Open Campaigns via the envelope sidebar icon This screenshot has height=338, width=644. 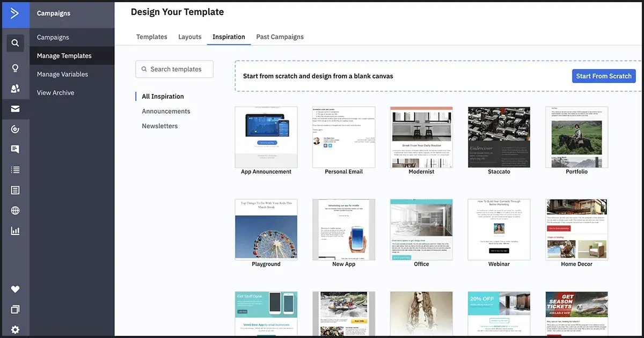click(x=14, y=108)
